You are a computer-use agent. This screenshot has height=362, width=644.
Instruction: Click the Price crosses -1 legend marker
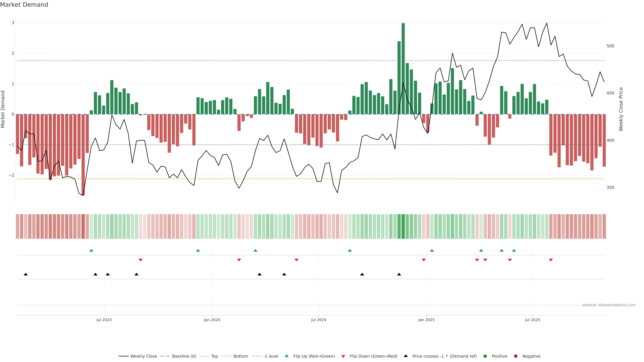[x=406, y=356]
